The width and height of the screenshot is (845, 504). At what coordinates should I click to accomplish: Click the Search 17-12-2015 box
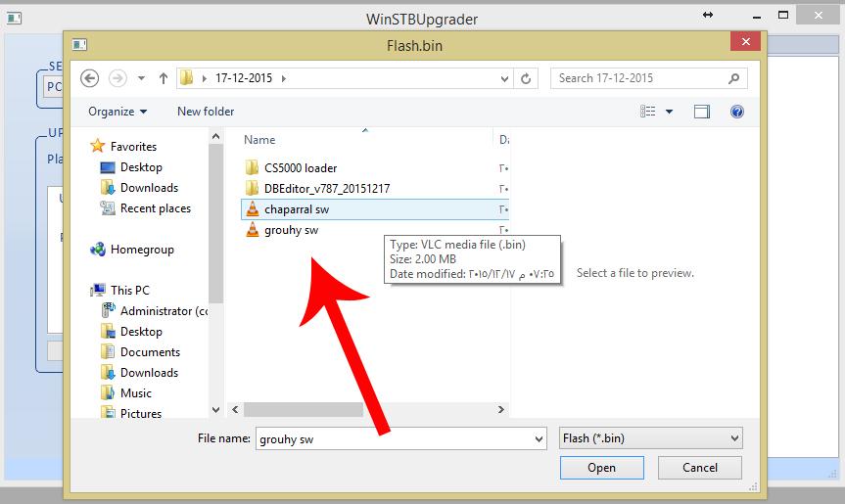coord(649,78)
